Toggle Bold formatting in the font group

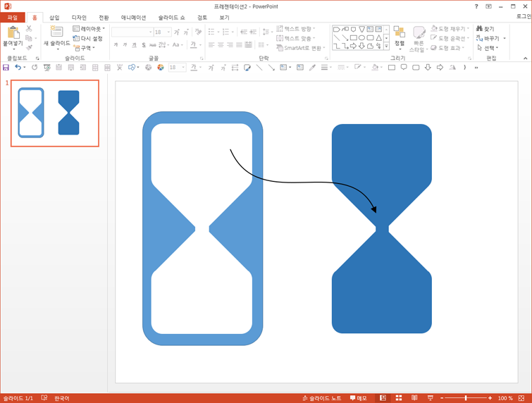[x=116, y=45]
